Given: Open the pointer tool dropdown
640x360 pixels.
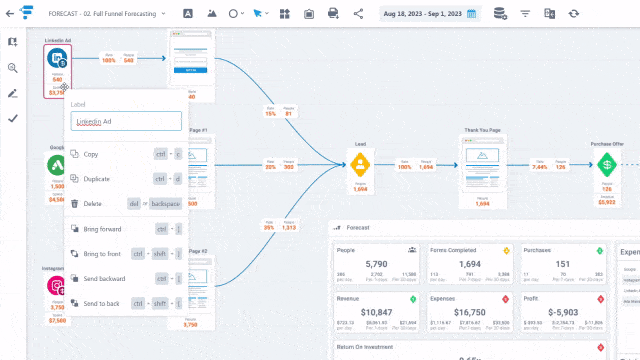Looking at the screenshot, I should 260,13.
